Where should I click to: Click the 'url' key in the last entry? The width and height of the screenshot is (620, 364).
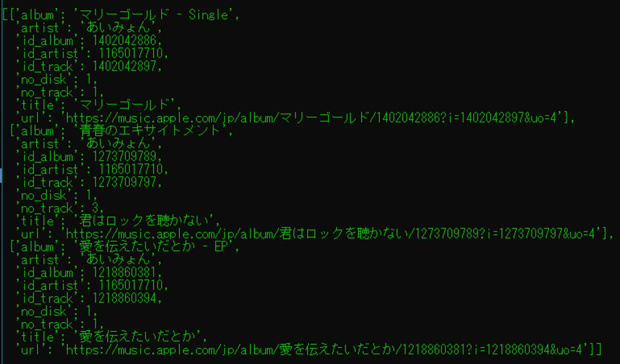tap(34, 350)
